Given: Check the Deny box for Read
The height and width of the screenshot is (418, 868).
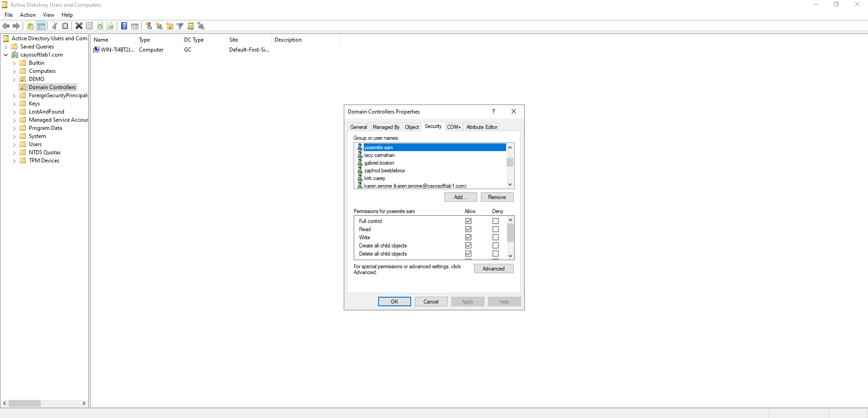Looking at the screenshot, I should [x=495, y=229].
